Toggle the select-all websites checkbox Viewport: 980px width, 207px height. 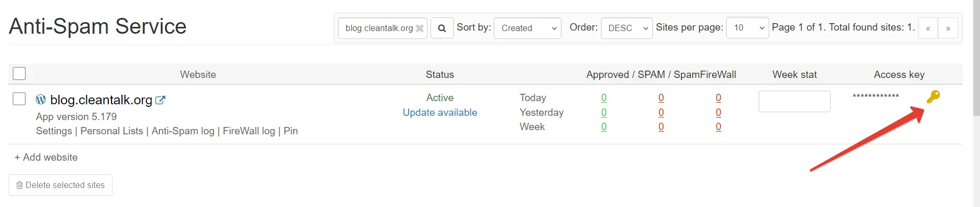(19, 74)
